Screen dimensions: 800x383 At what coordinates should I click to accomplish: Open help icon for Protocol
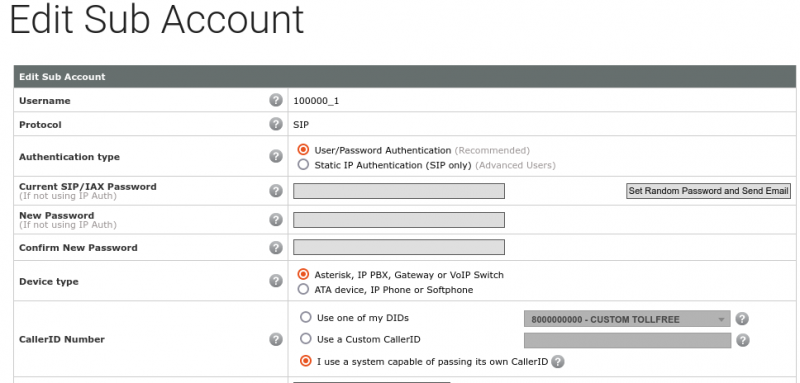coord(276,124)
